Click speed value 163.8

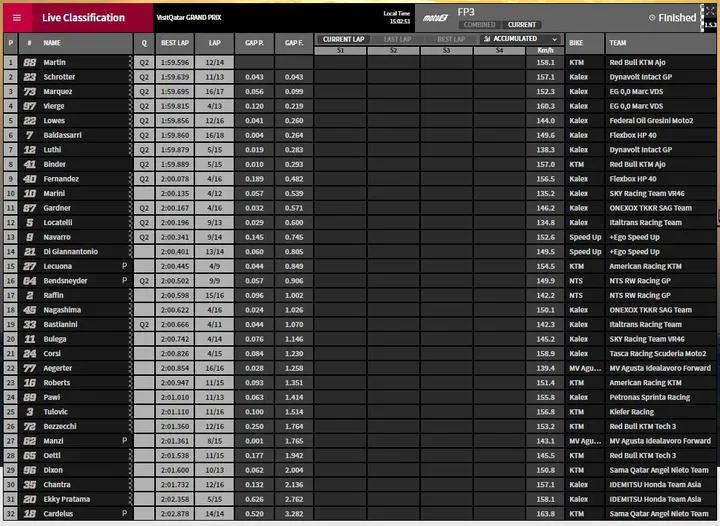click(x=546, y=514)
